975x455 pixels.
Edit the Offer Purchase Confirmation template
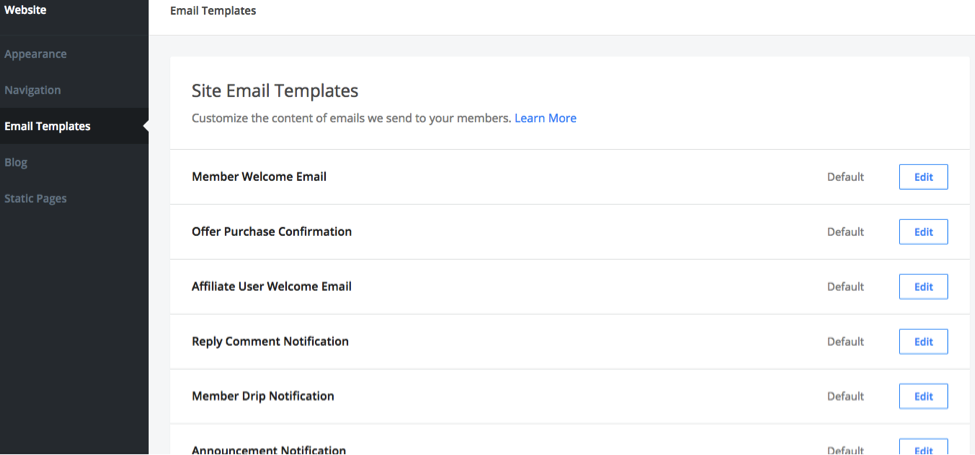click(923, 232)
